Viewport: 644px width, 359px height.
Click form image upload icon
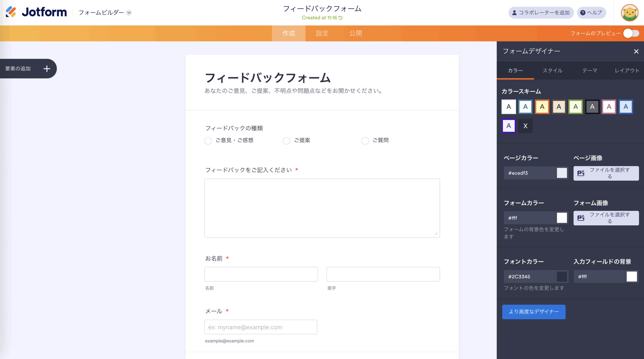(x=581, y=218)
